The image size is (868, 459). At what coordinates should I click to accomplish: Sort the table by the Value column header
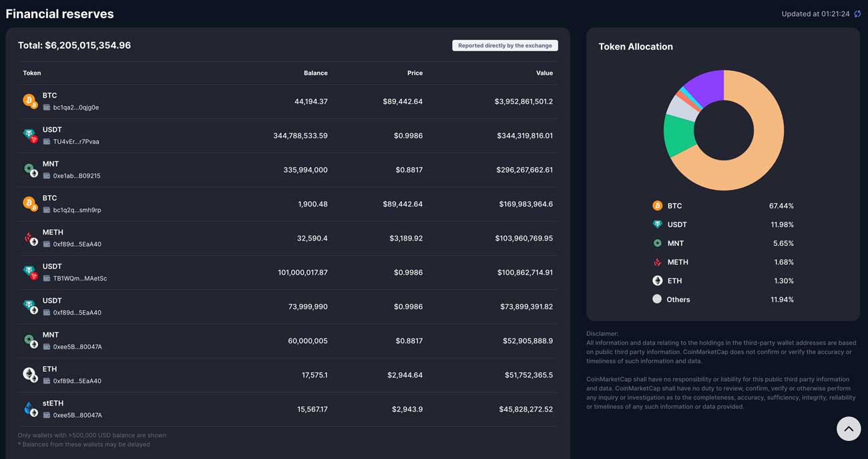coord(544,73)
